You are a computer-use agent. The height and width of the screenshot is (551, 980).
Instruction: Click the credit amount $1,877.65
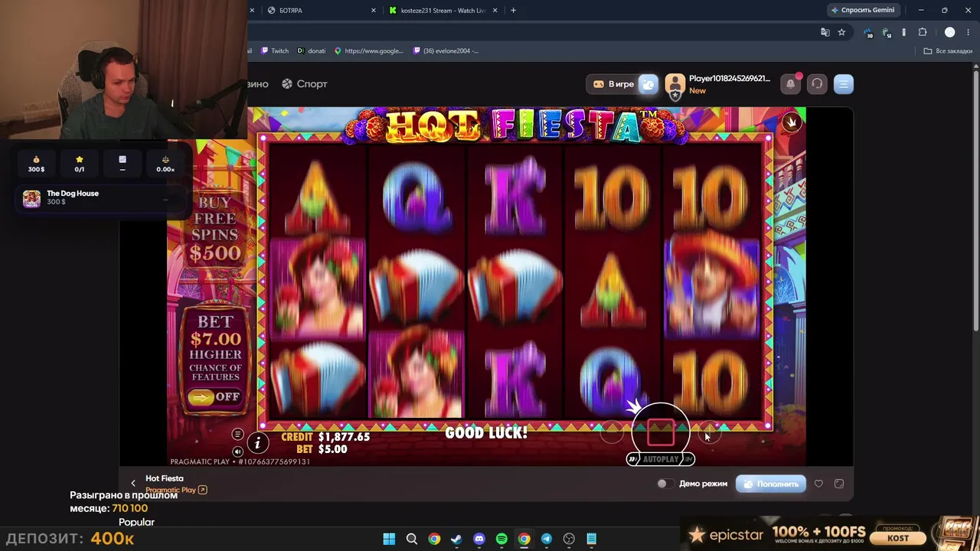(x=344, y=437)
